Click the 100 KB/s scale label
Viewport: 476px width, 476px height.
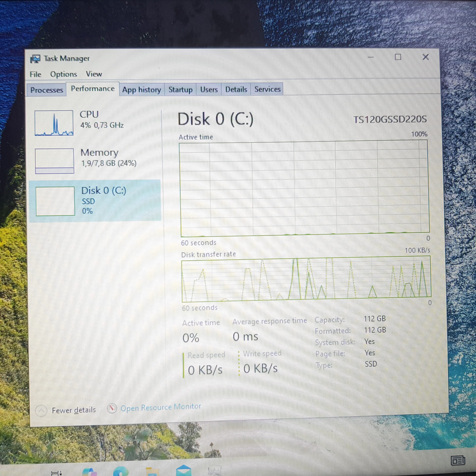click(417, 250)
